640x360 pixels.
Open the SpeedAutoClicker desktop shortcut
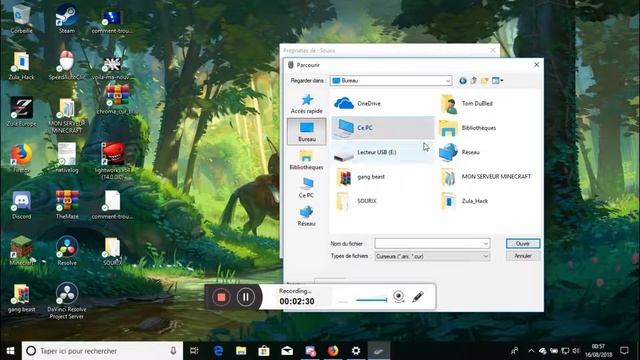(x=67, y=65)
